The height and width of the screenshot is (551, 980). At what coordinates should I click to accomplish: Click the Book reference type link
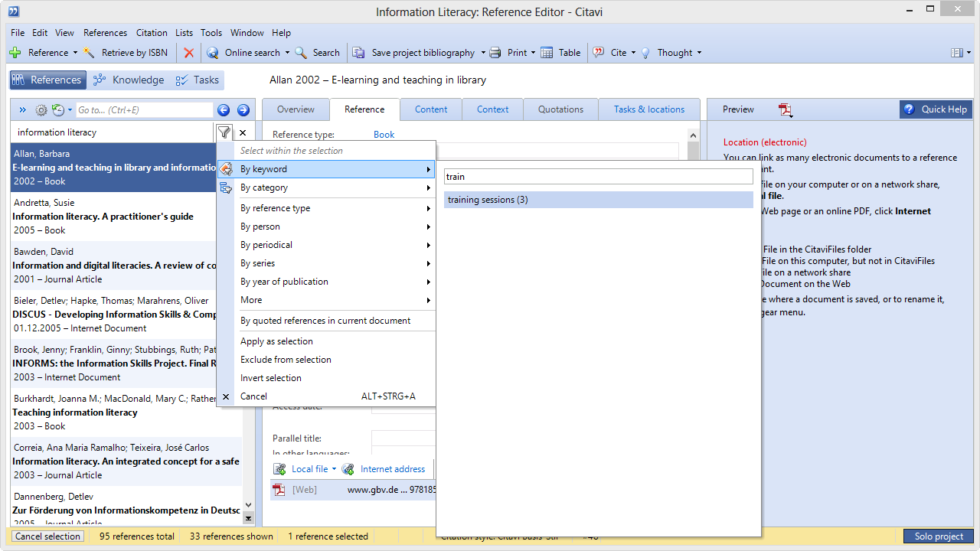click(384, 135)
